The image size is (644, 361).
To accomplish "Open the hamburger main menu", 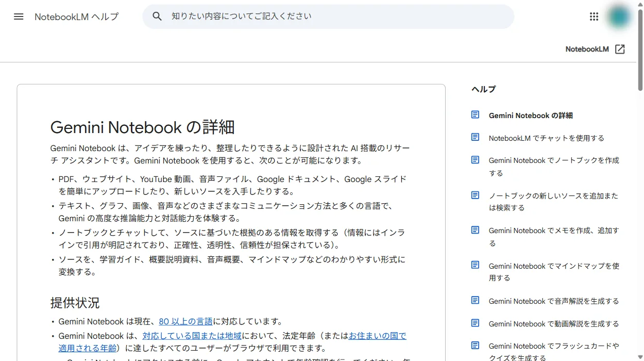I will click(19, 17).
